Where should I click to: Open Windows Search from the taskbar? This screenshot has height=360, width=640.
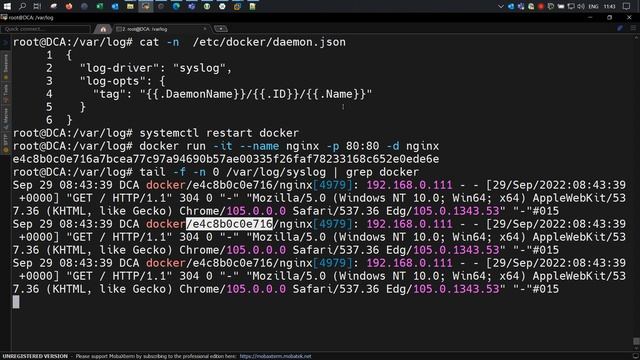[x=22, y=6]
